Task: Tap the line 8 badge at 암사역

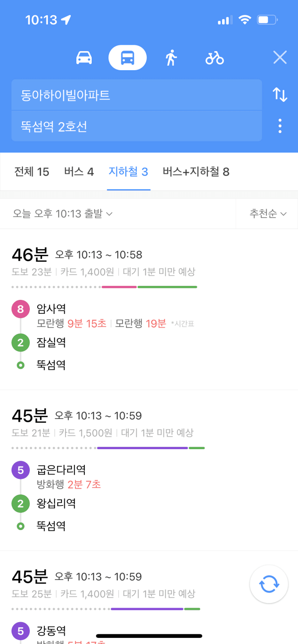Action: pos(20,309)
